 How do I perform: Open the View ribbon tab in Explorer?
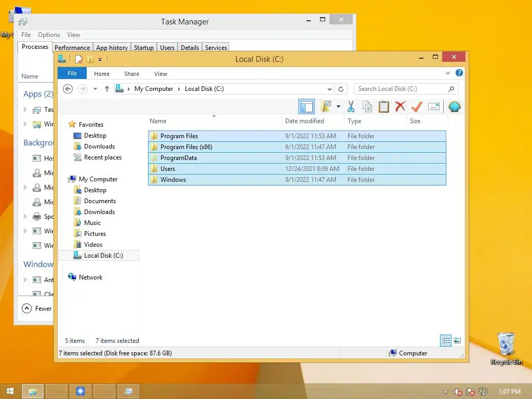click(161, 74)
